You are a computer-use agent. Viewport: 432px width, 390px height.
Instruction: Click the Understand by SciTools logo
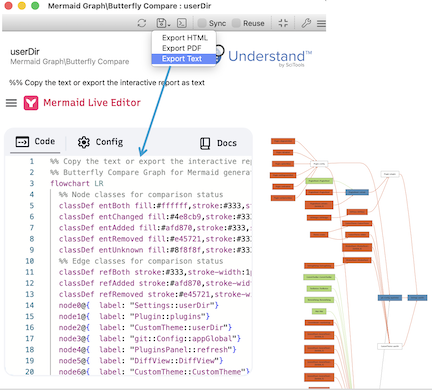(x=264, y=56)
